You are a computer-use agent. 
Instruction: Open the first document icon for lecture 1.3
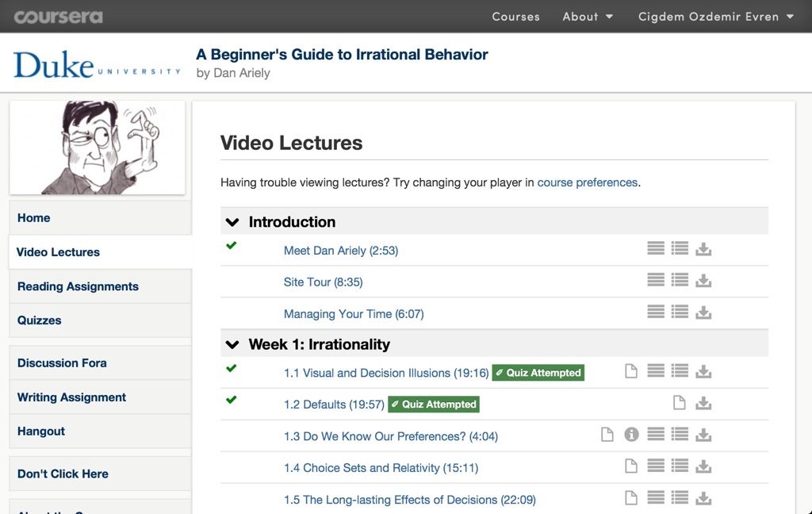607,435
